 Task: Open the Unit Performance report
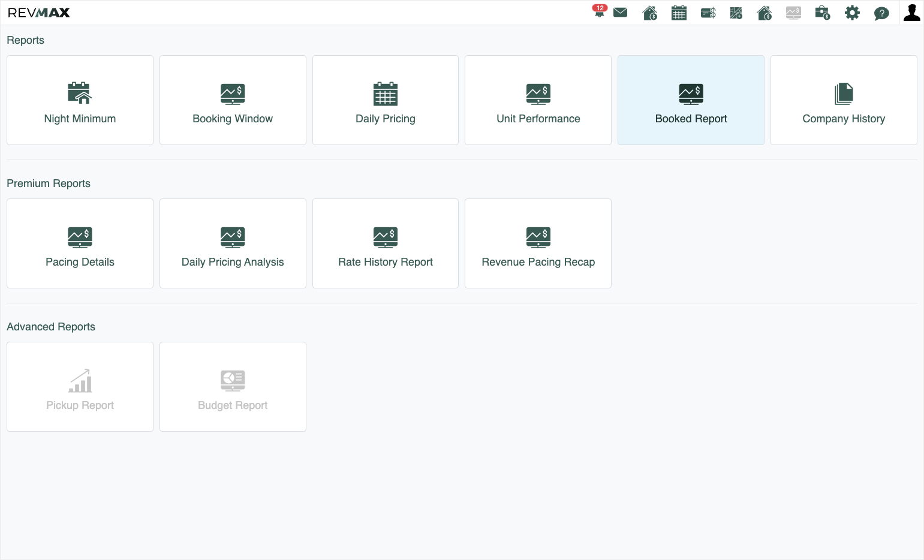538,100
